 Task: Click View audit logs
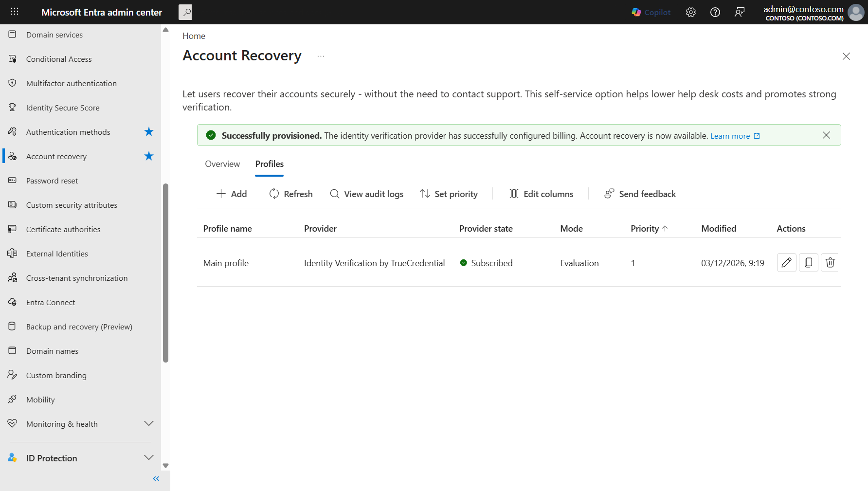point(366,194)
